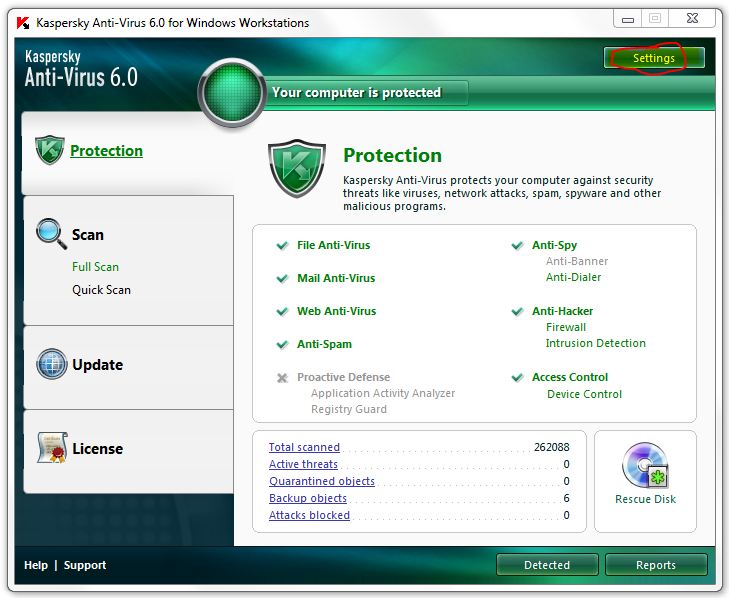Click Registry Guard
The image size is (729, 598).
point(349,409)
